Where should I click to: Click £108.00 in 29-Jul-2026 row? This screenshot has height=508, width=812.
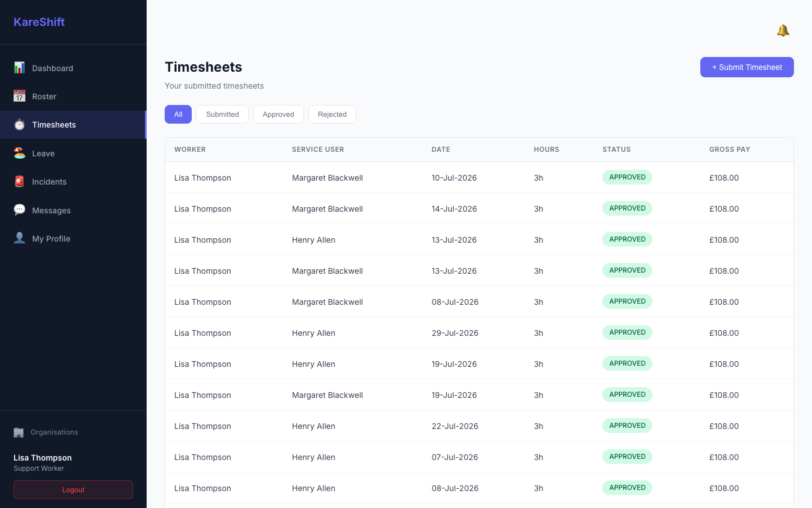coord(724,333)
